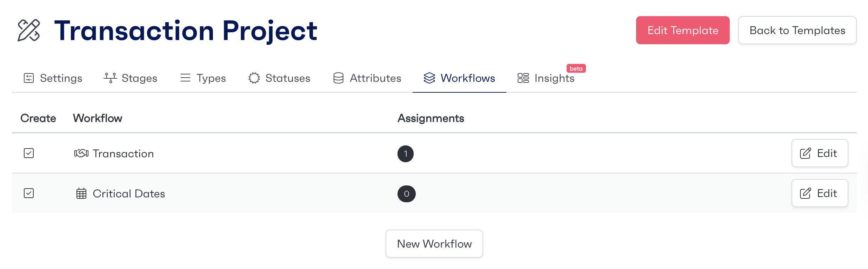Edit the Critical Dates workflow
This screenshot has width=868, height=269.
[x=820, y=193]
